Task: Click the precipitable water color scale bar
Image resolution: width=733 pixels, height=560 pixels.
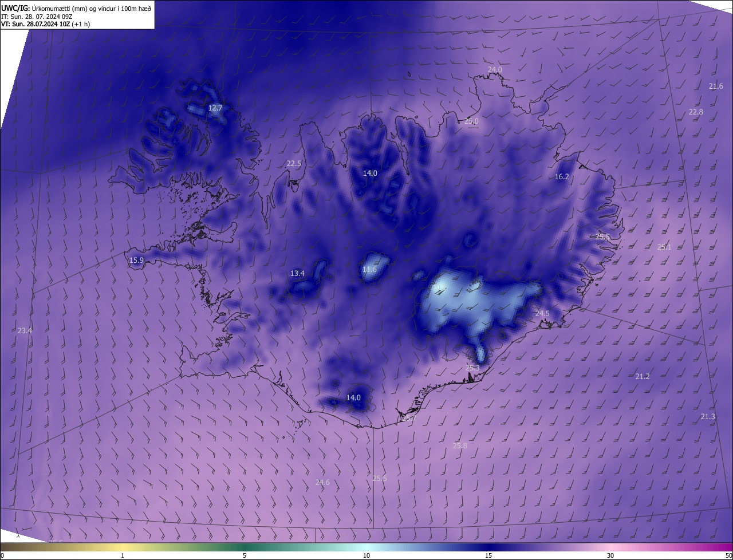Action: tap(366, 547)
